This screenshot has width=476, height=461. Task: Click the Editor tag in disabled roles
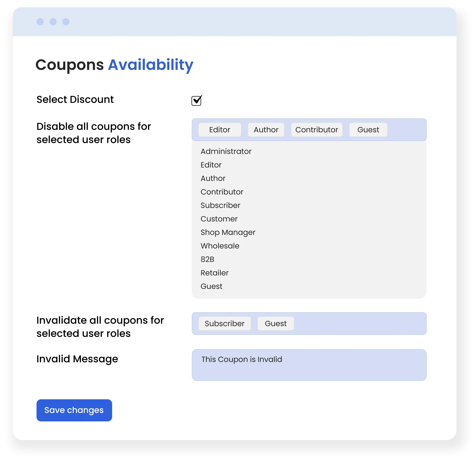220,130
